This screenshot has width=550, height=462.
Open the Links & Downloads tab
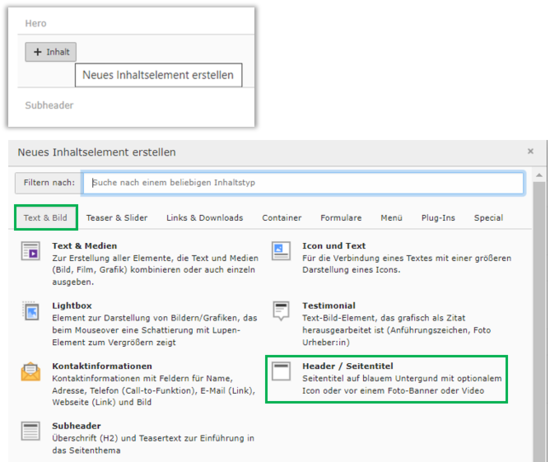204,218
